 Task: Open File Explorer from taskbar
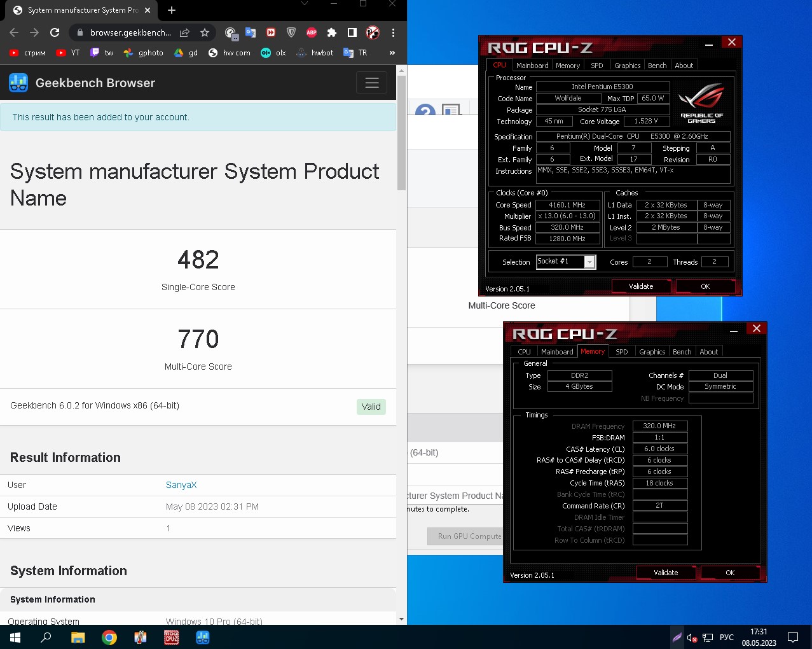(x=78, y=637)
